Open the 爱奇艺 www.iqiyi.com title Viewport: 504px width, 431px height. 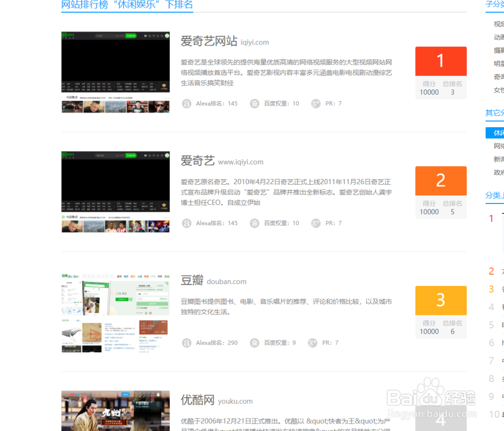point(198,161)
